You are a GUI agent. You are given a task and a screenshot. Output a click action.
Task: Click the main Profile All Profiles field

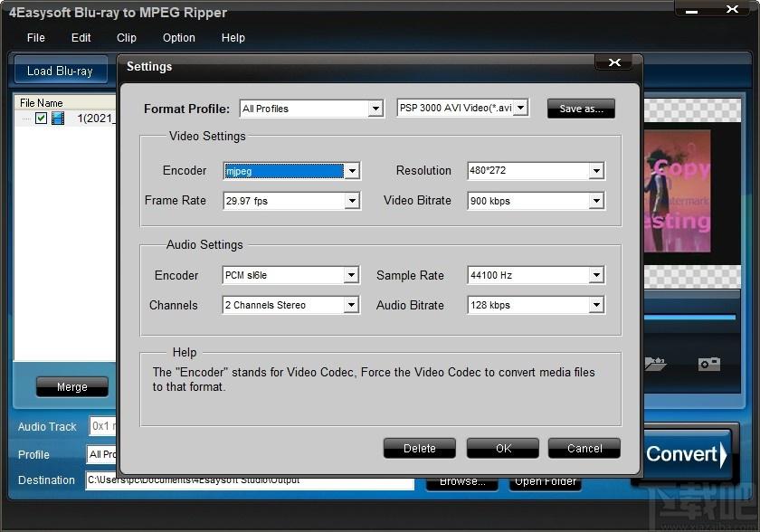(101, 454)
